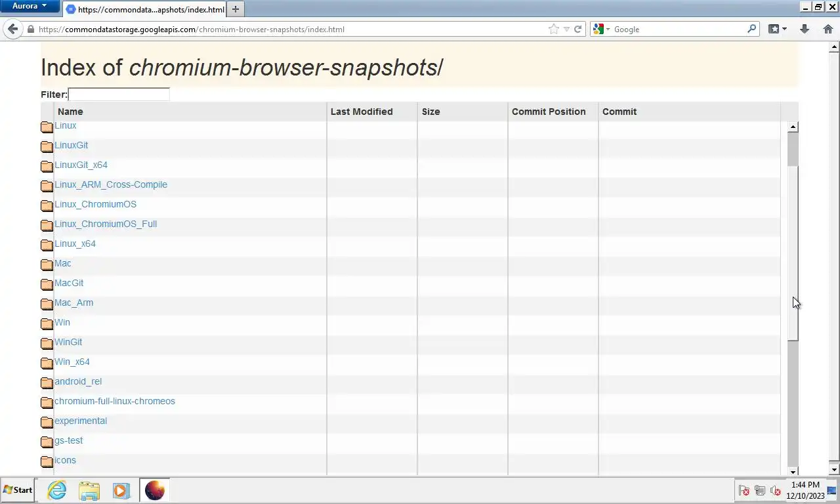Select the commondata snapshots index.html tab

(145, 9)
